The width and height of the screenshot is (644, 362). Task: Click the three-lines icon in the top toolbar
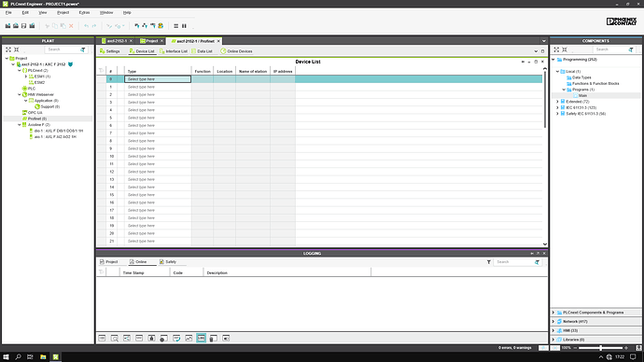[175, 26]
